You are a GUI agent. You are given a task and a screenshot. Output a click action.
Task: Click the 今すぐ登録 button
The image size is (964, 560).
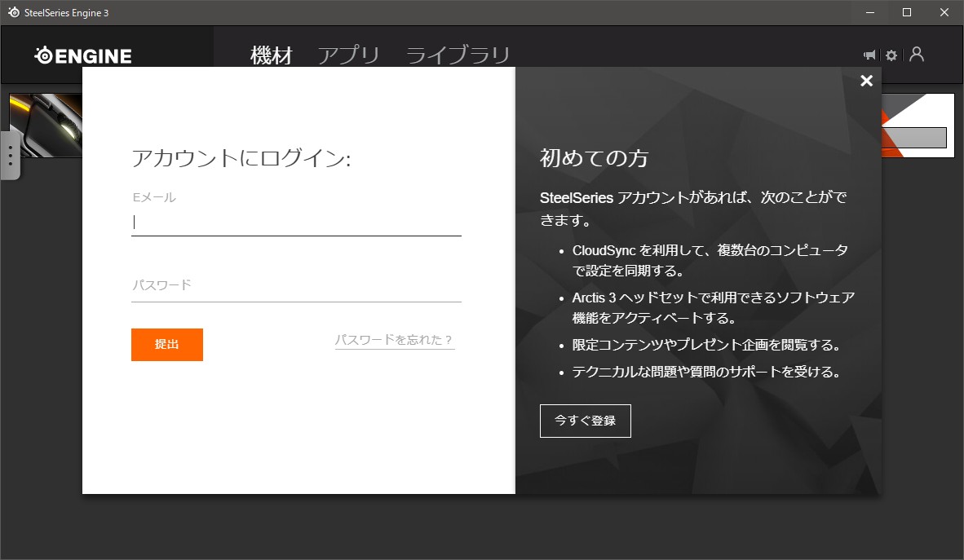click(585, 421)
